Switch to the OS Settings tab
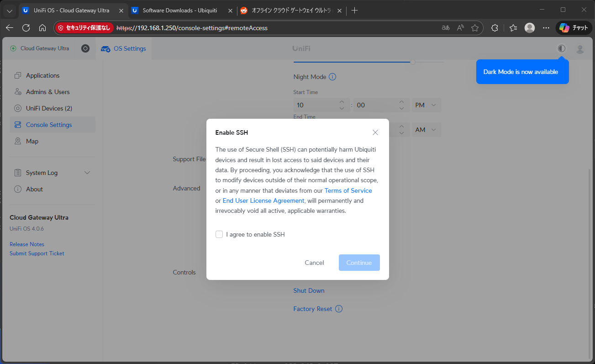595x364 pixels. click(124, 48)
